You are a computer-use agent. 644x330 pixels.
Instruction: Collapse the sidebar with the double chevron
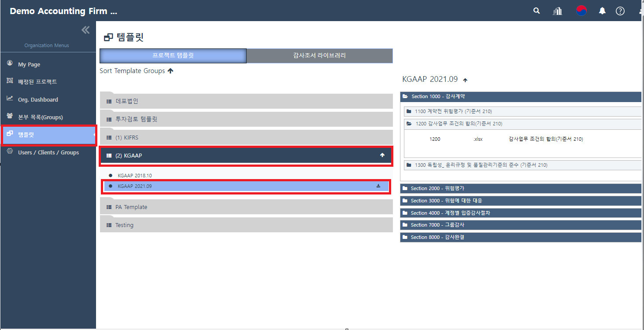[85, 29]
